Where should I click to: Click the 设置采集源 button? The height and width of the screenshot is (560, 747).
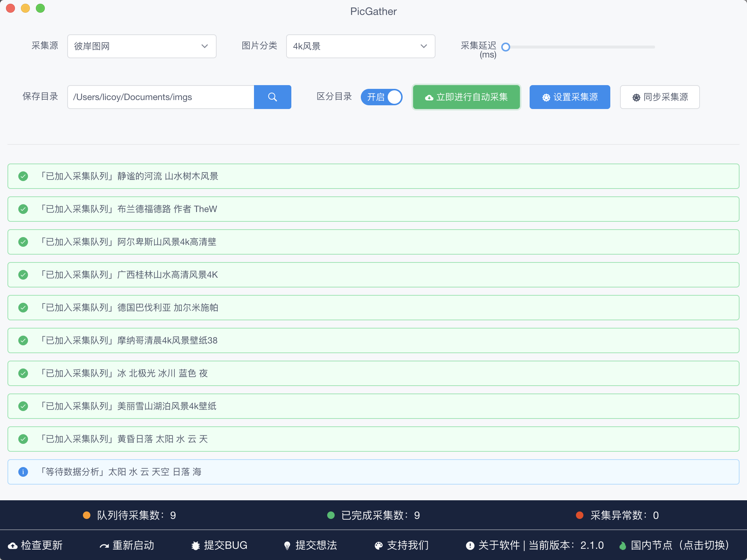point(570,97)
